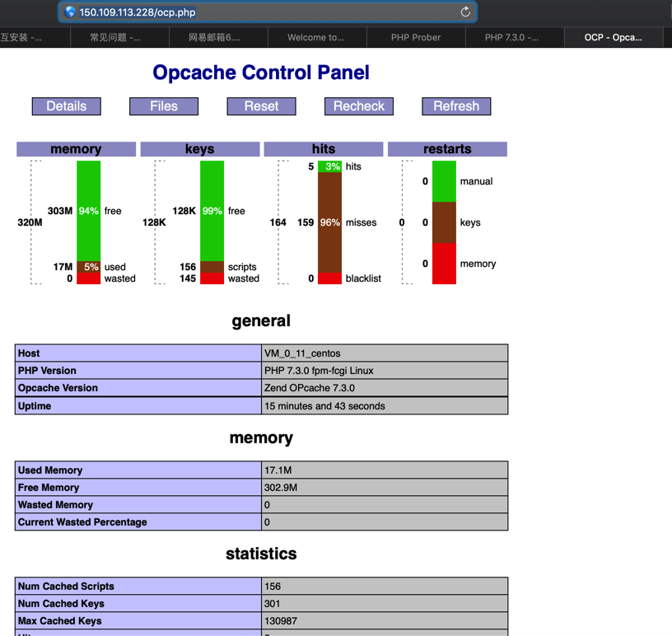This screenshot has height=636, width=672.
Task: Click the reload icon in address bar
Action: [x=465, y=12]
